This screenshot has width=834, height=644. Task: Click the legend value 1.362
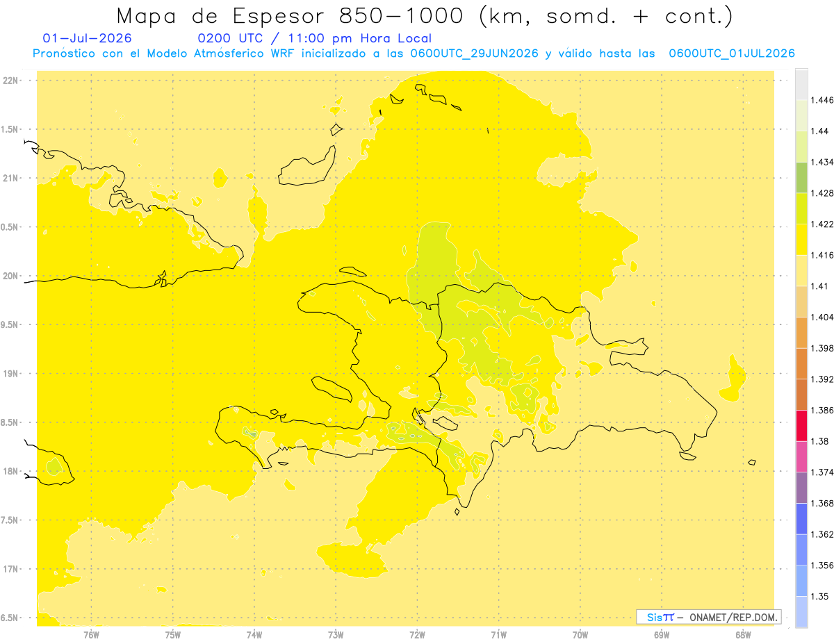point(822,534)
